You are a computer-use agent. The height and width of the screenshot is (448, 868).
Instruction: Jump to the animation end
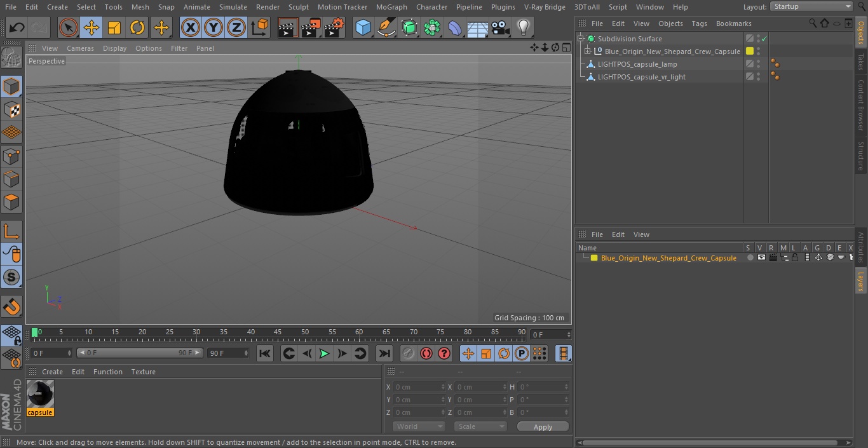point(384,354)
